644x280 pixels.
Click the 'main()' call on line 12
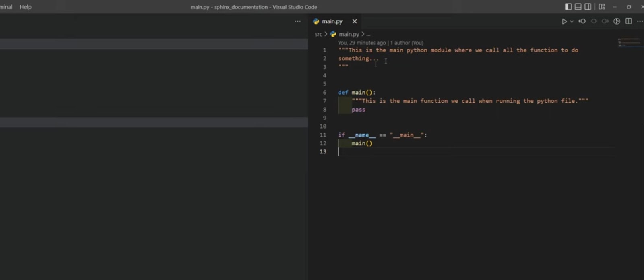(x=362, y=143)
